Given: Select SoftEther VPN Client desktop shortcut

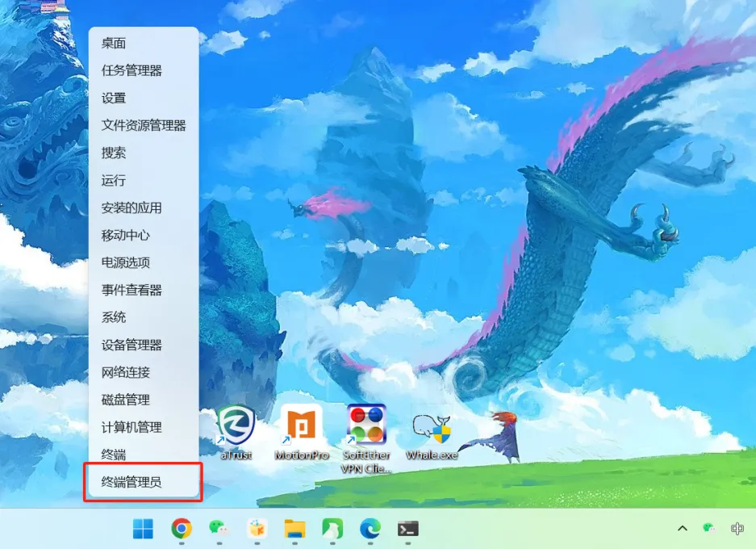Looking at the screenshot, I should pyautogui.click(x=366, y=439).
